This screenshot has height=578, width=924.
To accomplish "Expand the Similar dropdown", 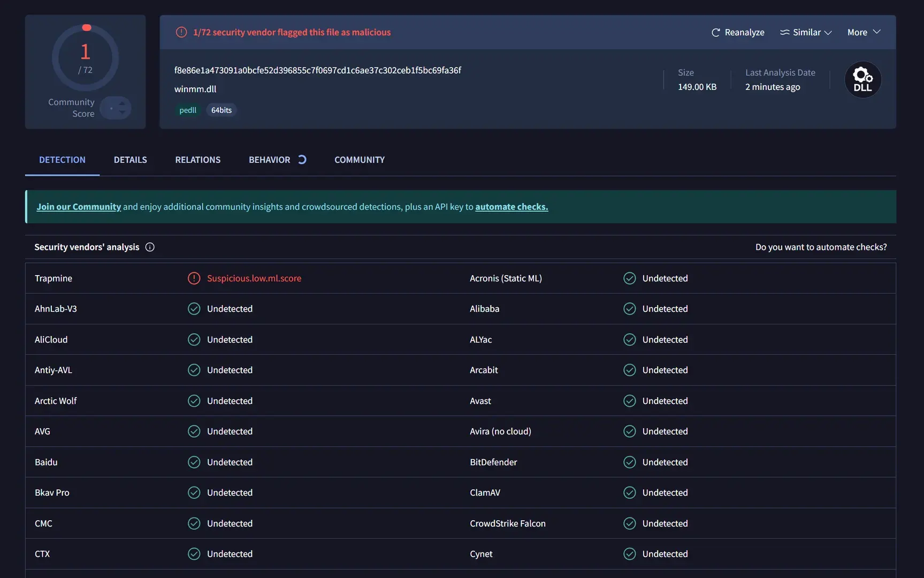I will coord(806,32).
